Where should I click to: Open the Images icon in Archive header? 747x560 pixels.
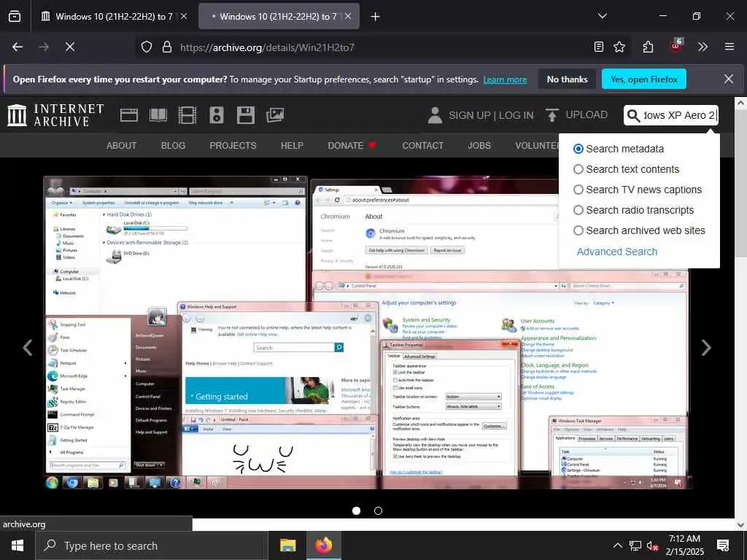click(x=275, y=115)
